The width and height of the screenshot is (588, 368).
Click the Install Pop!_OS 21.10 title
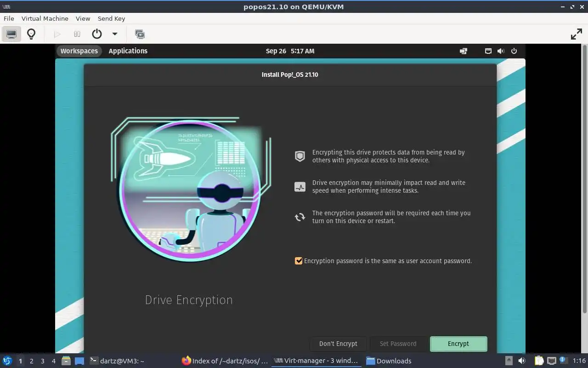290,75
